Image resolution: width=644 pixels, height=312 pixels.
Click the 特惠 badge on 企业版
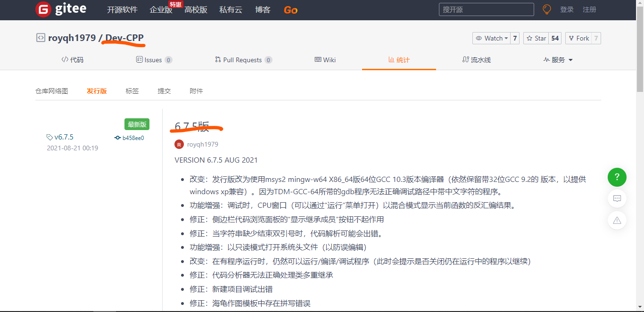point(176,4)
